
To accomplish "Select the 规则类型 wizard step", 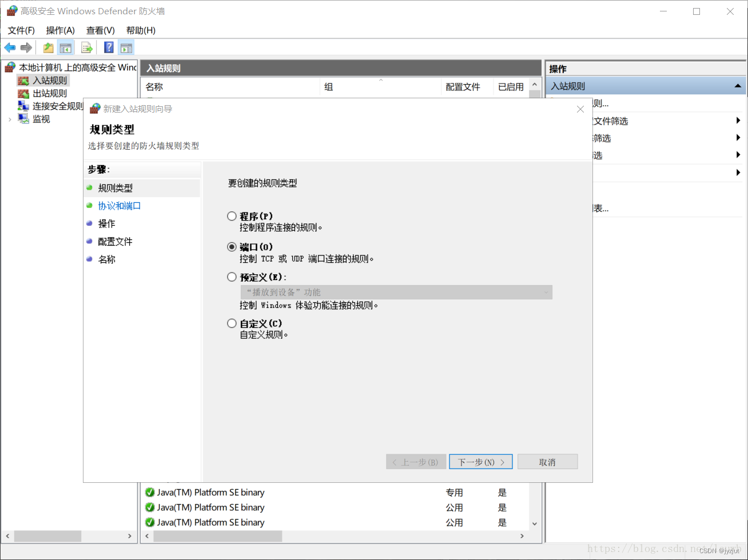I will (x=115, y=187).
